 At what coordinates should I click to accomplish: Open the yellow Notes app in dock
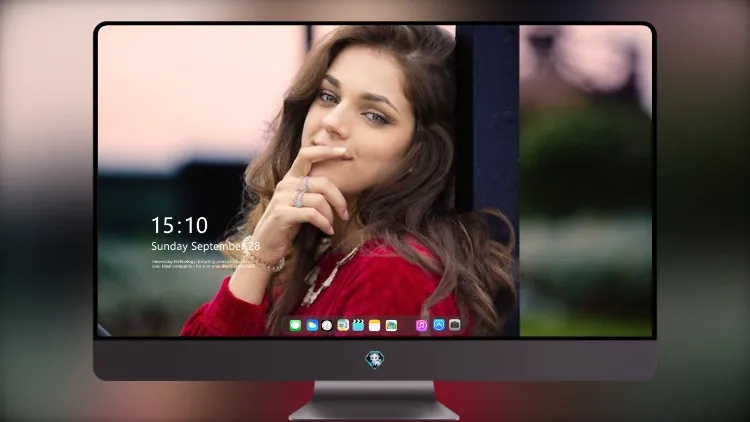[x=375, y=325]
